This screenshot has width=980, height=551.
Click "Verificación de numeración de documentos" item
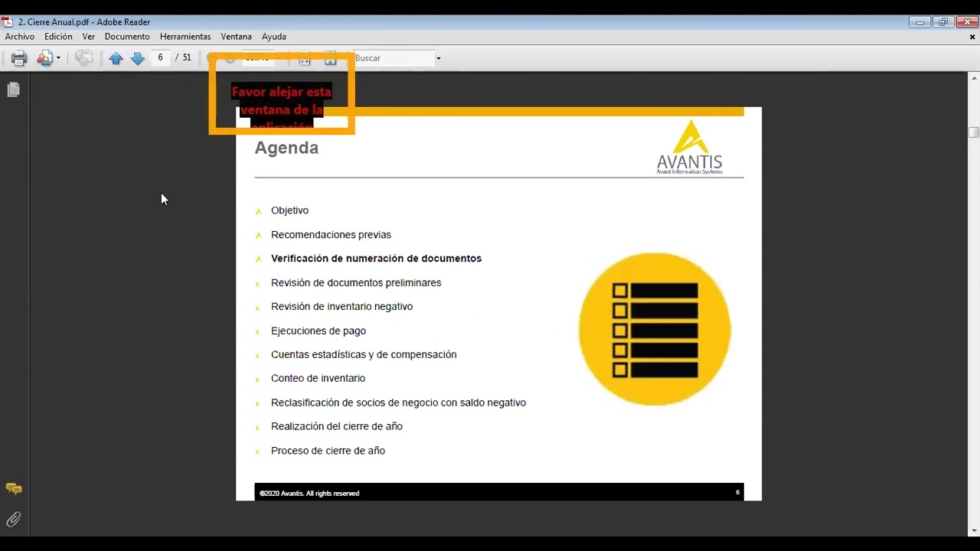click(376, 259)
